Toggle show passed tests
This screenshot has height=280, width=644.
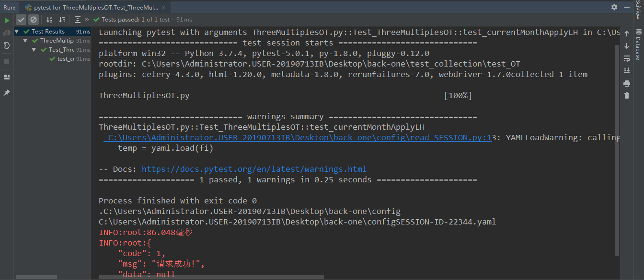pyautogui.click(x=21, y=20)
